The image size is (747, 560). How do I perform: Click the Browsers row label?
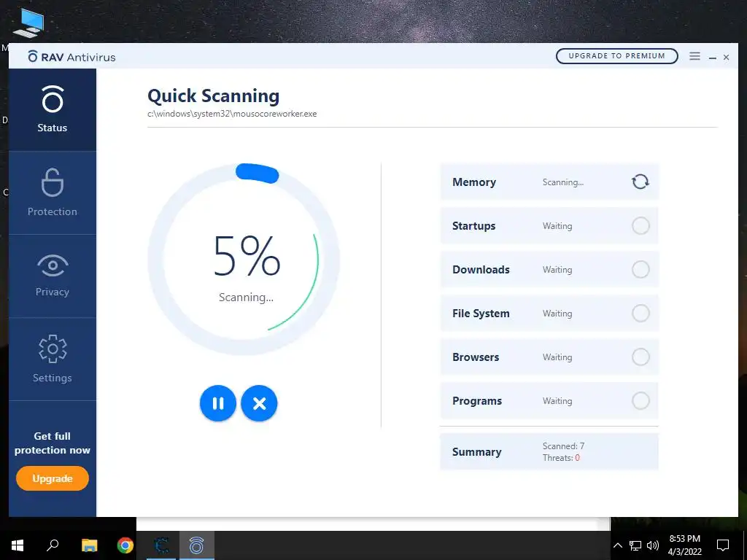click(476, 357)
